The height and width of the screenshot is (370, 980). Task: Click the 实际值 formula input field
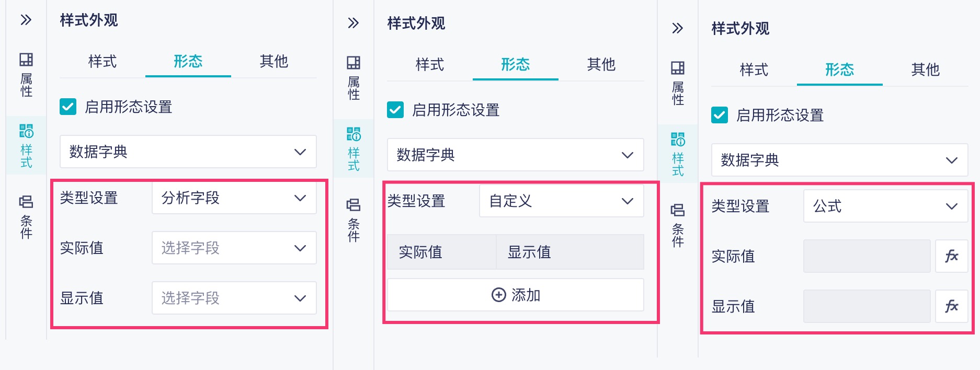pyautogui.click(x=867, y=256)
